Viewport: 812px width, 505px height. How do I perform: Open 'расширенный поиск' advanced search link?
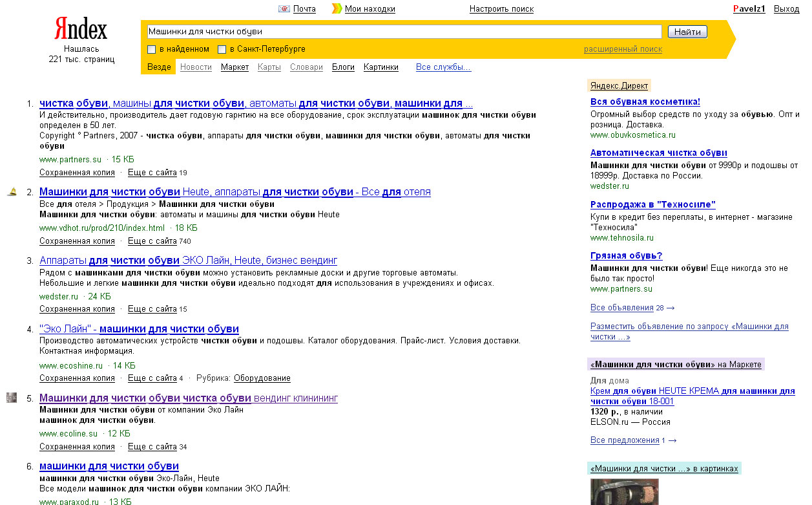tap(623, 49)
